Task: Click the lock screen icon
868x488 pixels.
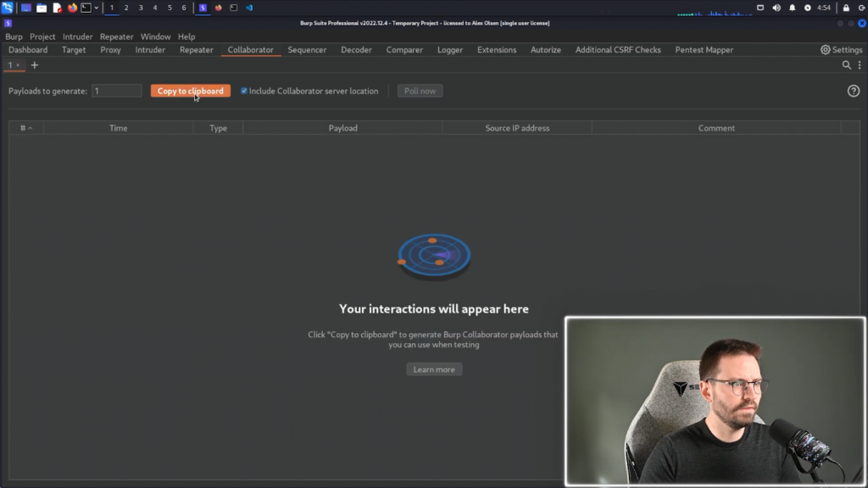Action: point(846,8)
